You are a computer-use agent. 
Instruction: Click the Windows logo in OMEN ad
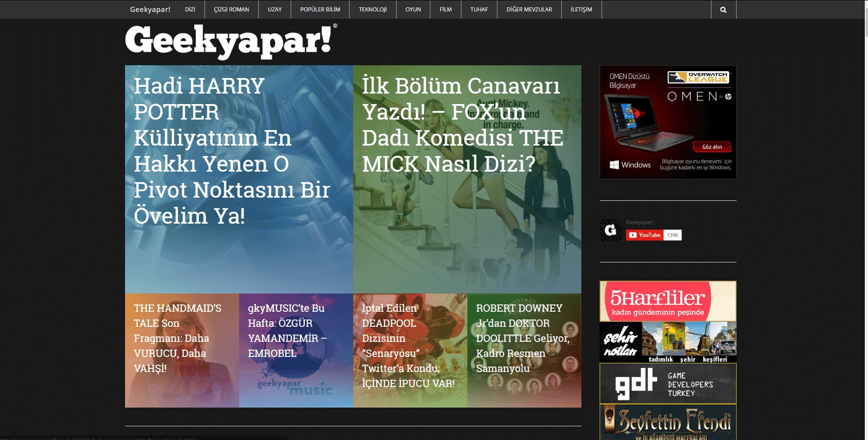pos(630,165)
